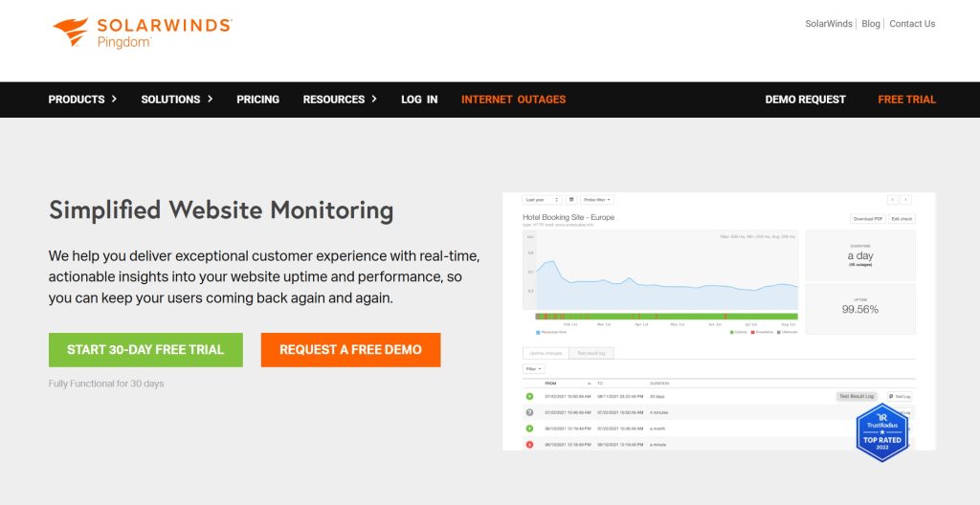Click the red down-status icon in the a minute row
The image size is (980, 505).
click(x=529, y=445)
